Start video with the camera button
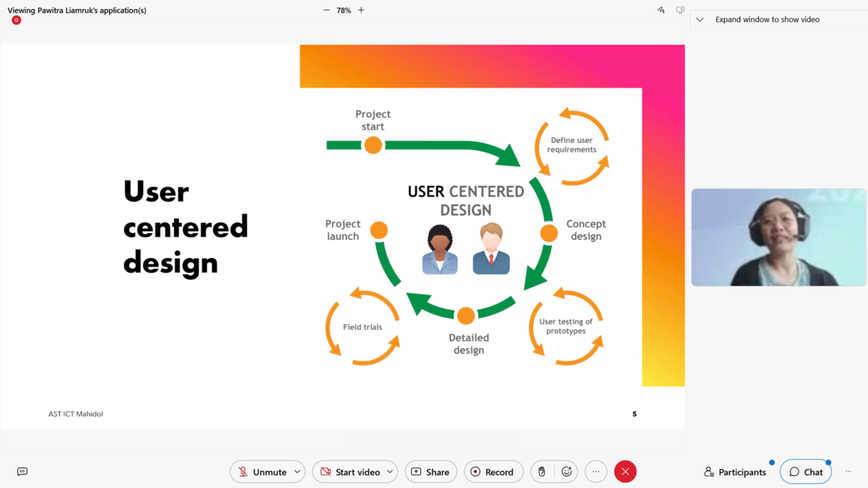This screenshot has width=868, height=488. [x=349, y=472]
